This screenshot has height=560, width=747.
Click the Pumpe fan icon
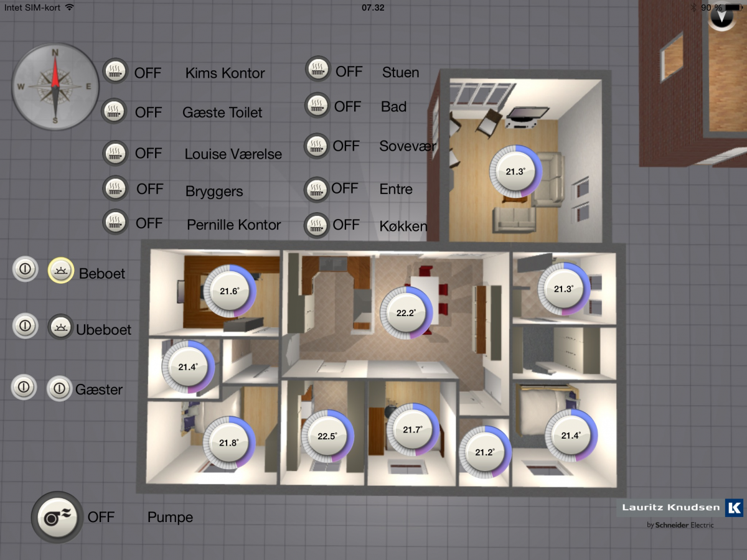[57, 517]
